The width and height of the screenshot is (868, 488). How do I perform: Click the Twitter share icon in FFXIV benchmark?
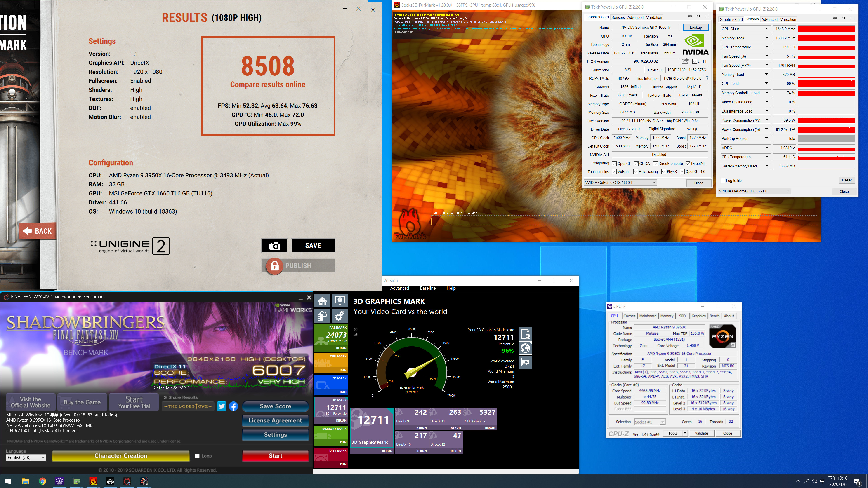click(x=221, y=406)
